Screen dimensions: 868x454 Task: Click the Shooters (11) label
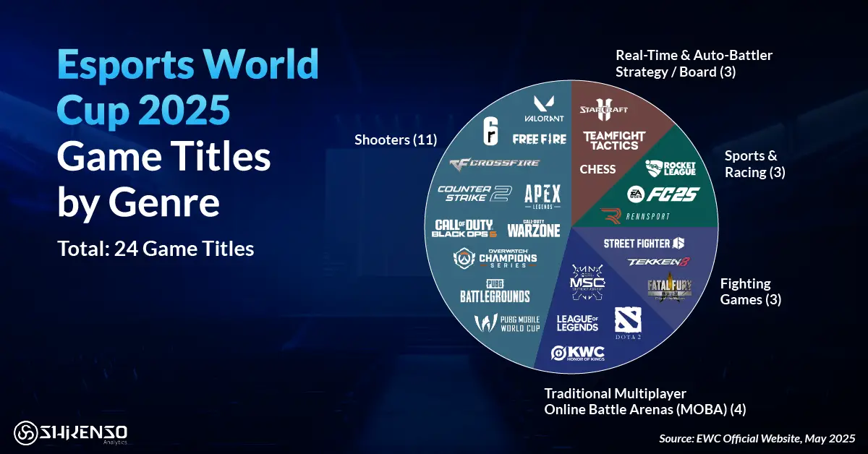pyautogui.click(x=396, y=140)
